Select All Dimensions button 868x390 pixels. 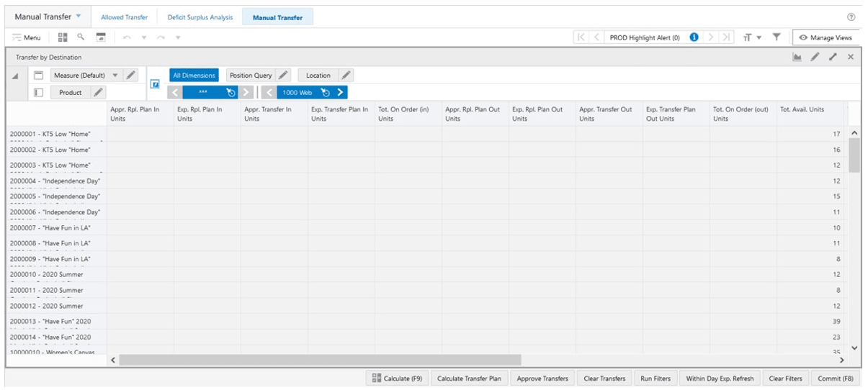point(194,75)
